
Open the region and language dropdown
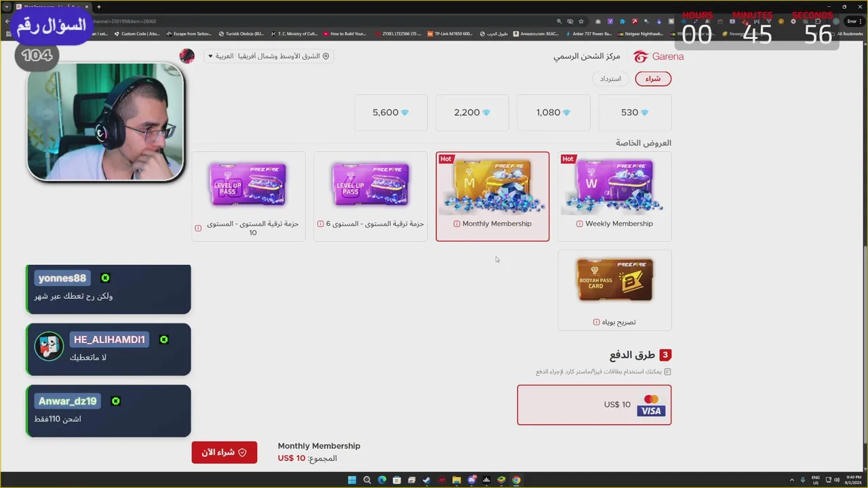tap(269, 56)
